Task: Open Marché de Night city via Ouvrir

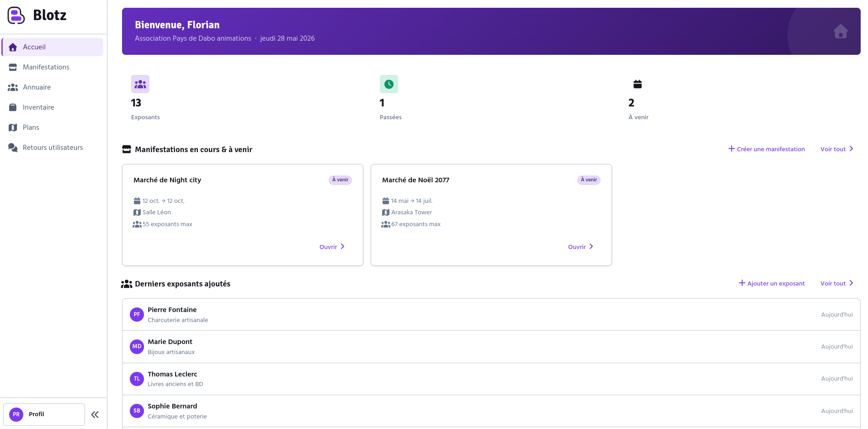Action: coord(332,247)
